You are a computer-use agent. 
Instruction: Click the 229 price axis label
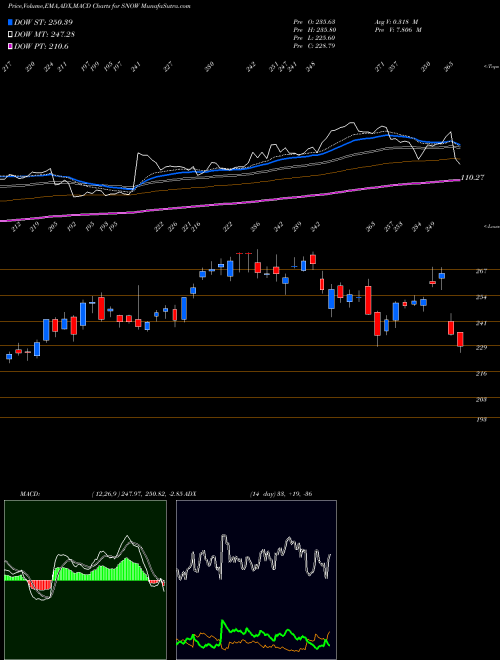click(x=481, y=347)
